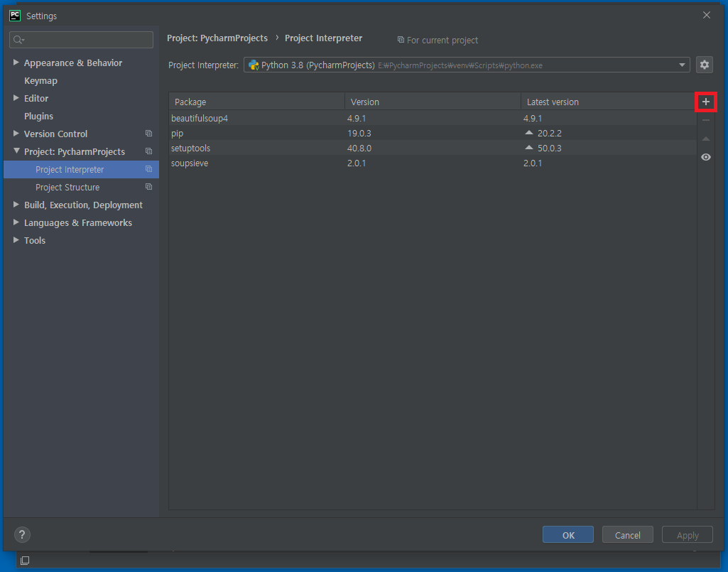Click the Project Interpreter breadcrumb title
The height and width of the screenshot is (572, 728).
click(324, 38)
